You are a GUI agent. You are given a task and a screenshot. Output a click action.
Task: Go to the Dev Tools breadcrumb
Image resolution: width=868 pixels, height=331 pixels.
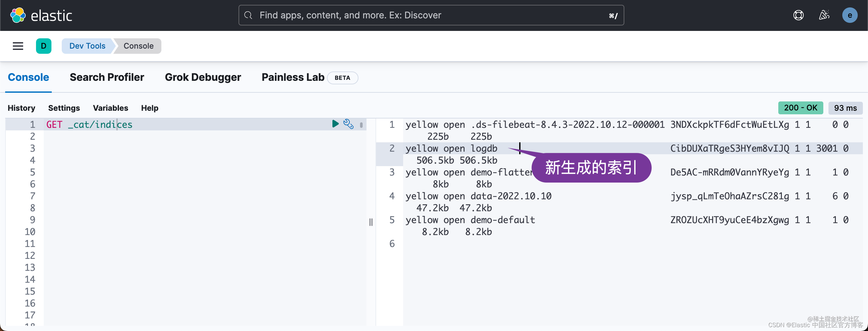(87, 46)
